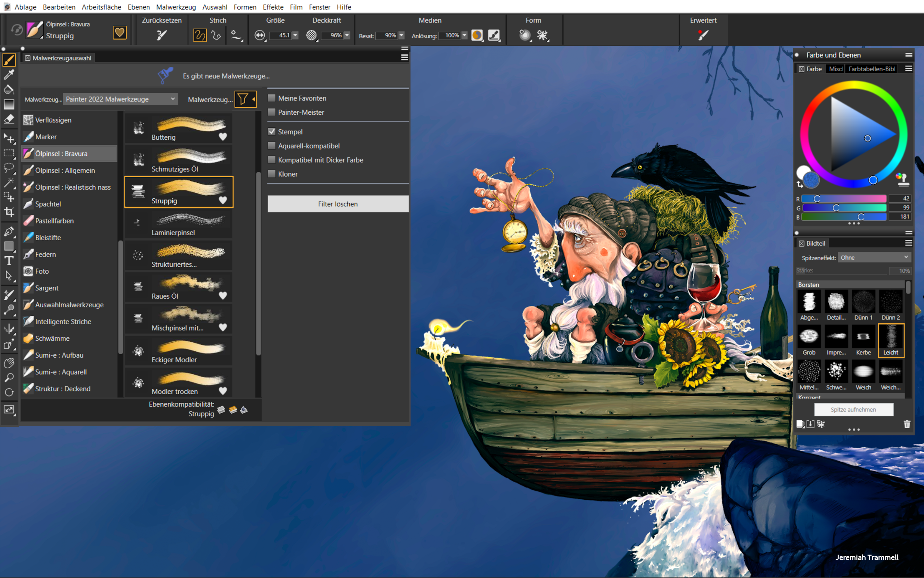
Task: Check the Meine Favoriten filter
Action: (x=271, y=98)
